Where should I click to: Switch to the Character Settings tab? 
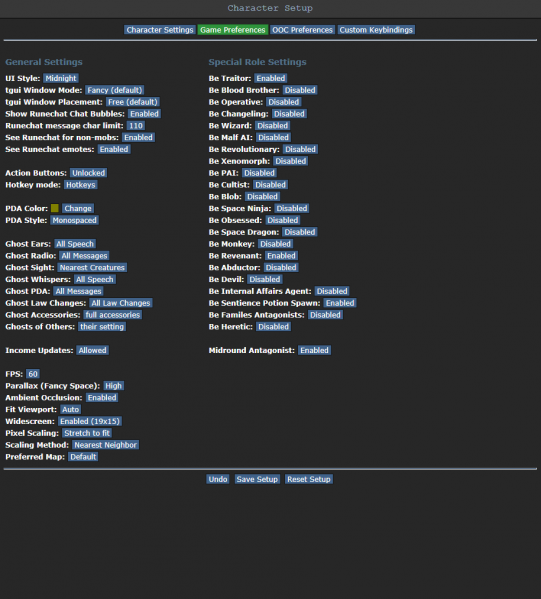tap(160, 30)
